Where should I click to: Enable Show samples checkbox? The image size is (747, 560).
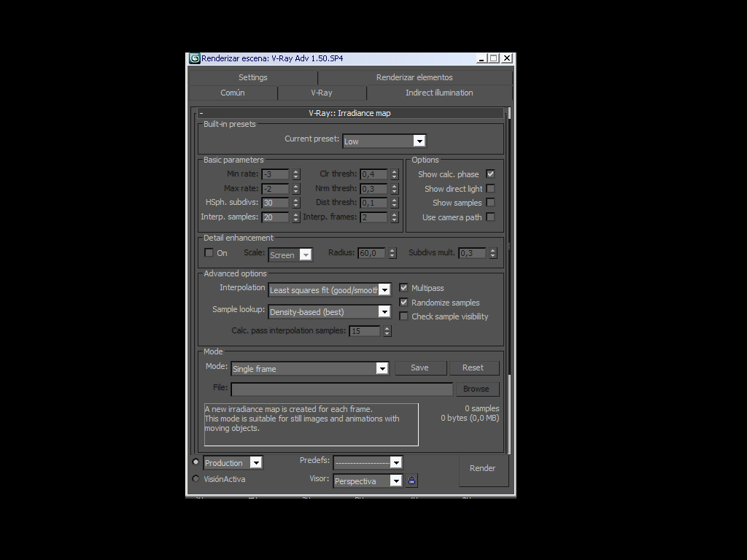490,203
